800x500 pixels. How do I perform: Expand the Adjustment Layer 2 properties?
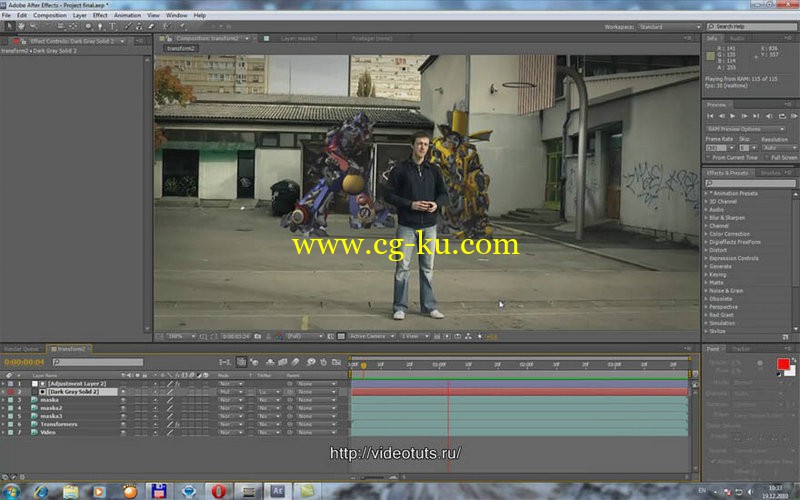coord(3,384)
